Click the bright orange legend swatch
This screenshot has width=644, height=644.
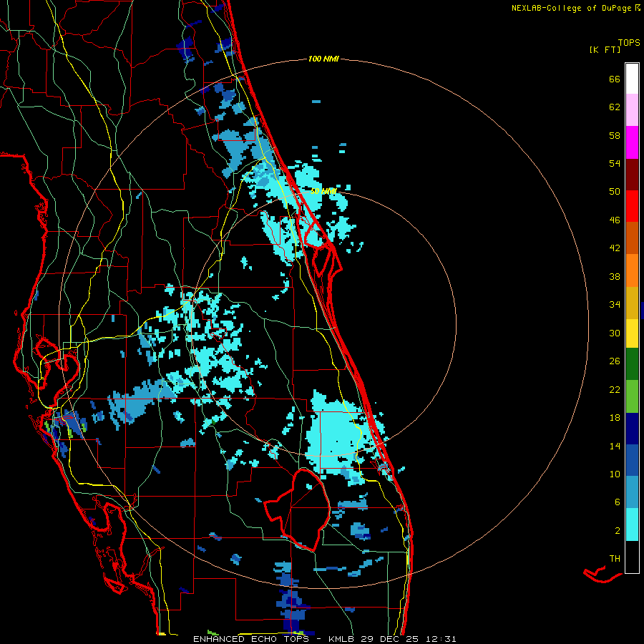click(632, 270)
